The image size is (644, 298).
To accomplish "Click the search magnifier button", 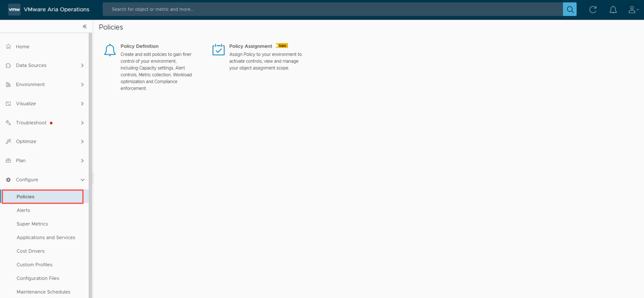I will [x=570, y=10].
